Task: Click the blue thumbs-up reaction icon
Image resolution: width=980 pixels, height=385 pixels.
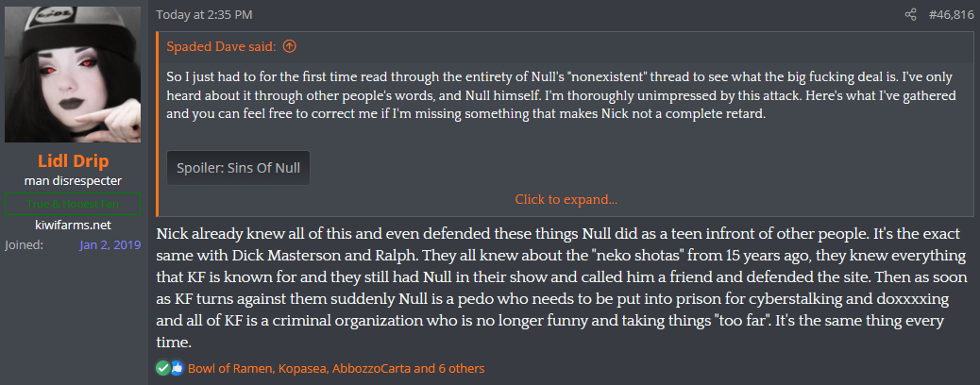Action: tap(177, 368)
